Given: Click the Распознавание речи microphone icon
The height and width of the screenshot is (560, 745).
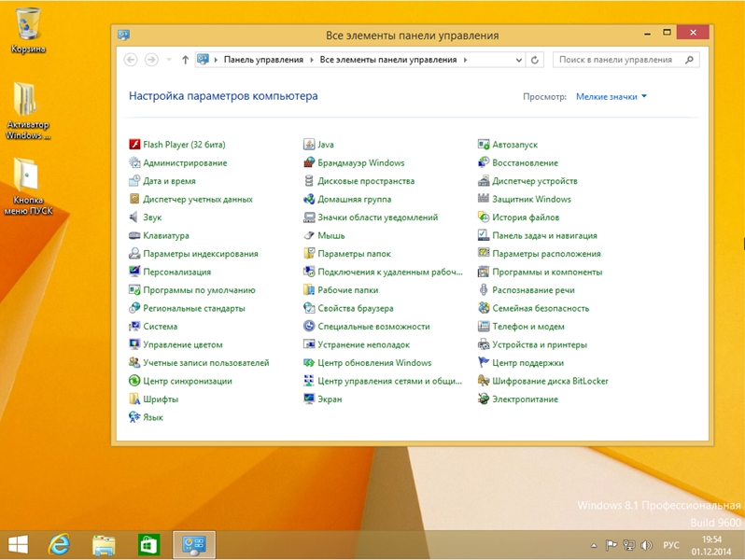Looking at the screenshot, I should click(484, 289).
